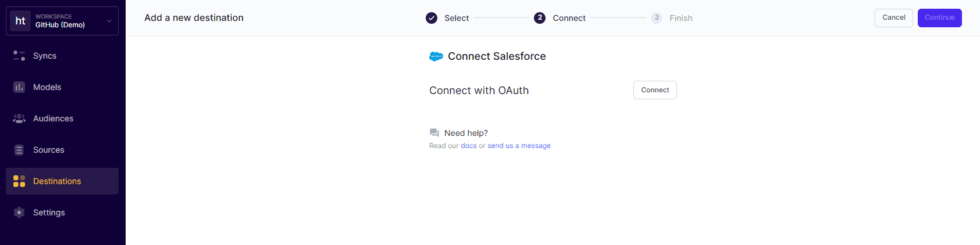Click the Destinations grid icon

click(19, 181)
